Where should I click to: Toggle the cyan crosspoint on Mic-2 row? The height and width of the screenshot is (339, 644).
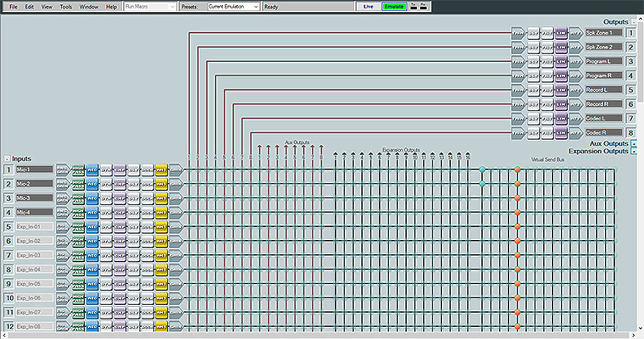point(482,184)
